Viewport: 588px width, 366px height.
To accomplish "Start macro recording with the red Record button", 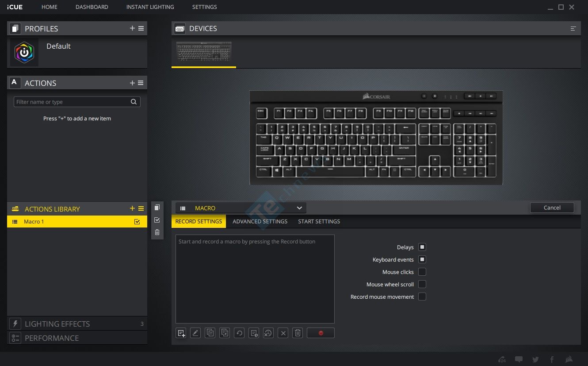I will 321,333.
